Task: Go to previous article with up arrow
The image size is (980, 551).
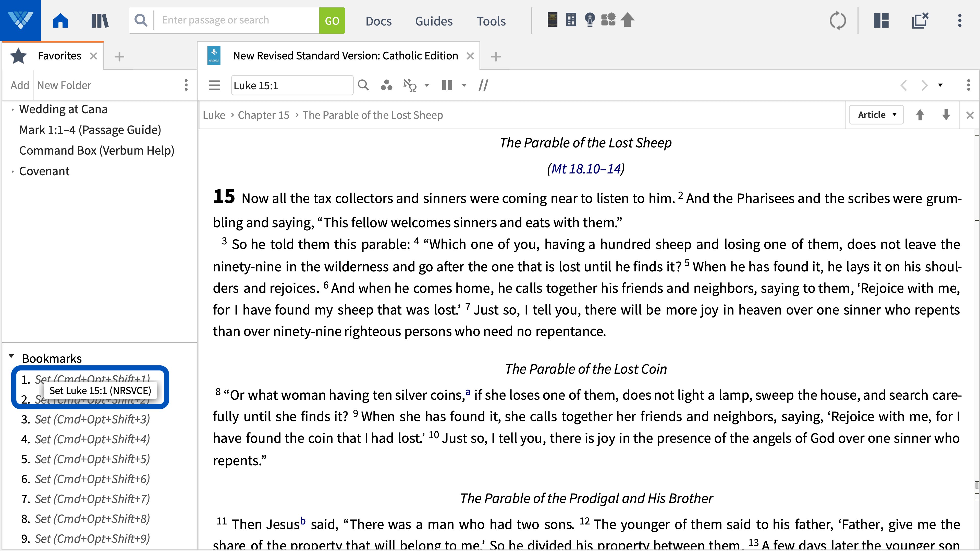Action: [x=920, y=115]
